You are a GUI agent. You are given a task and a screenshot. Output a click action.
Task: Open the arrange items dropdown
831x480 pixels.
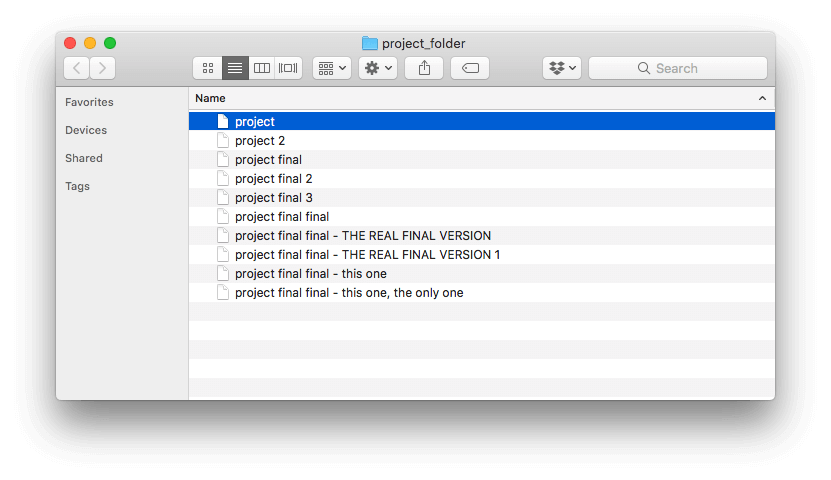tap(332, 68)
